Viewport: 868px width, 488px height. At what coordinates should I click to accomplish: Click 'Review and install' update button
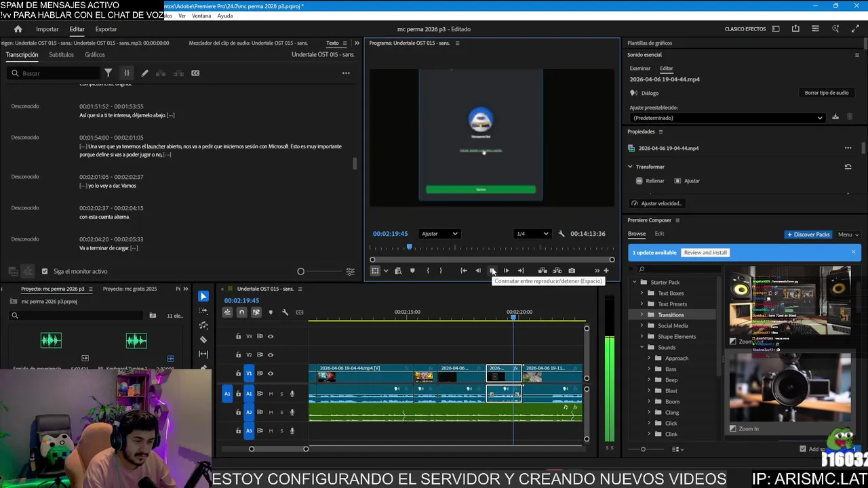[x=705, y=253]
